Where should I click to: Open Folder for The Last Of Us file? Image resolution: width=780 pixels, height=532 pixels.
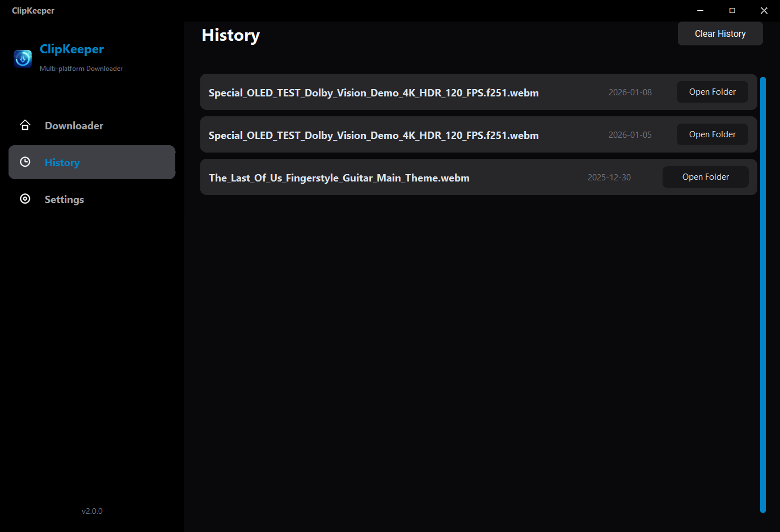coord(705,177)
